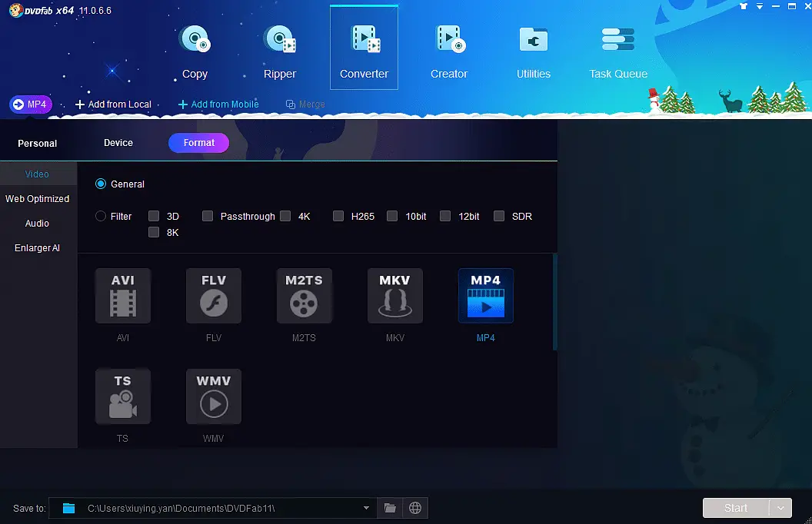Click the blue folder icon beside Save to
Viewport: 812px width, 524px height.
(69, 508)
